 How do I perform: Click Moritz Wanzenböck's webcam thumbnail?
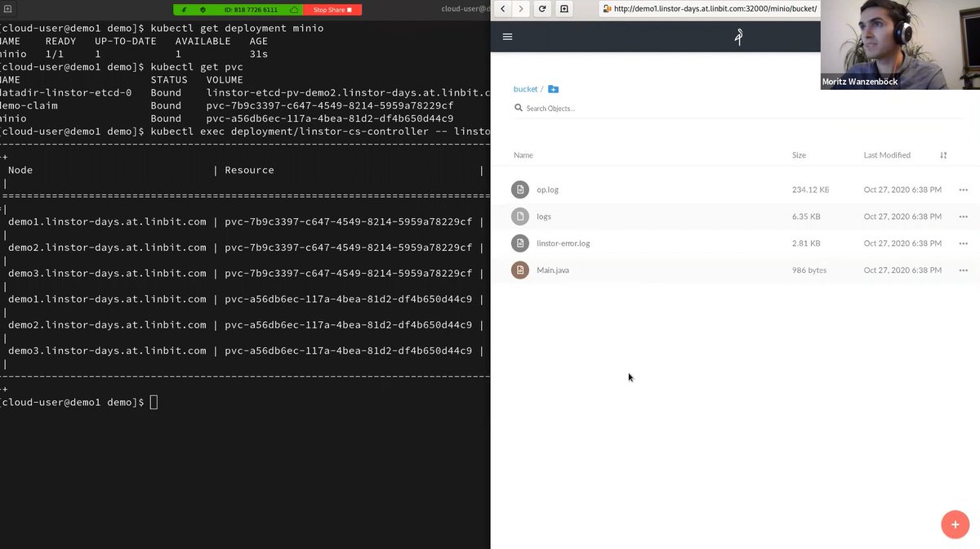click(900, 44)
